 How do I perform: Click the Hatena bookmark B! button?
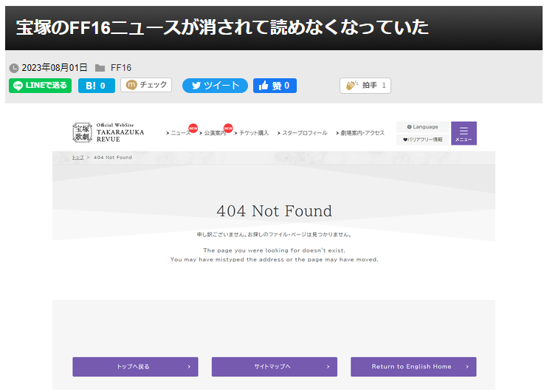click(x=96, y=86)
